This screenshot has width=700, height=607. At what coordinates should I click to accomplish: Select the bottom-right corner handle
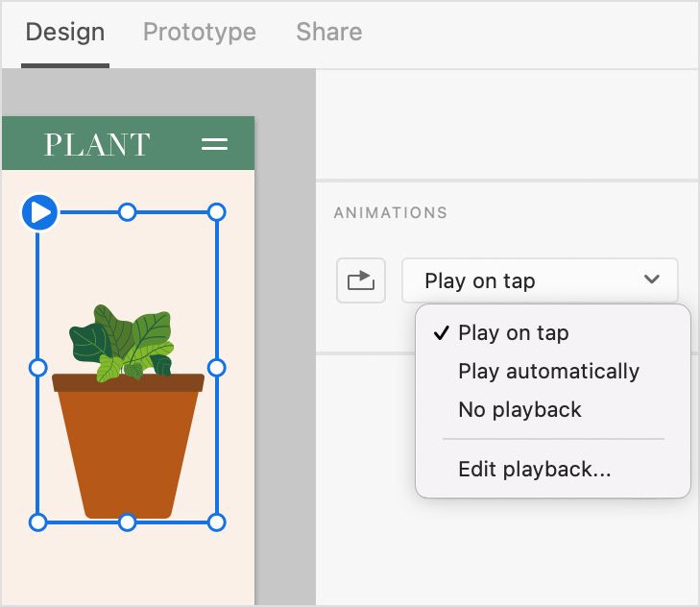click(217, 522)
